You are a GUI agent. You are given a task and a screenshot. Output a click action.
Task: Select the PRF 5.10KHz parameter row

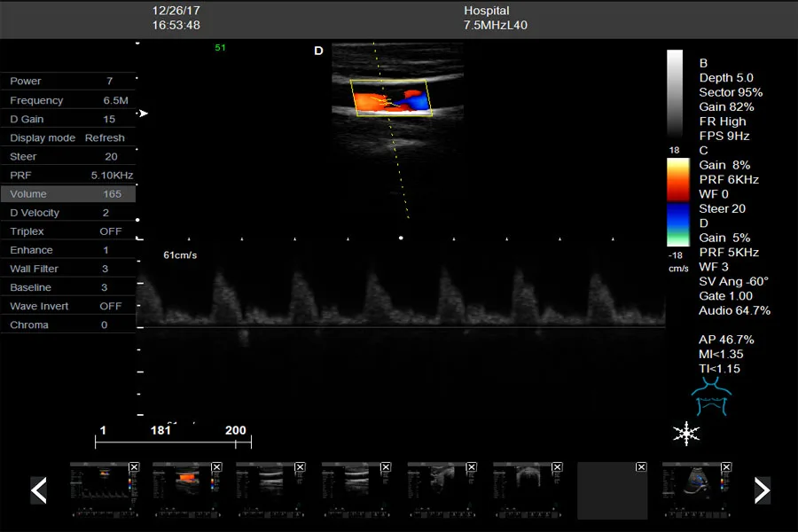(67, 176)
